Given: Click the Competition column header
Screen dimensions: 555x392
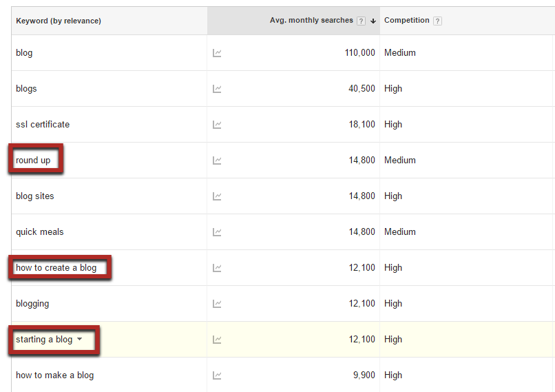Looking at the screenshot, I should 407,20.
